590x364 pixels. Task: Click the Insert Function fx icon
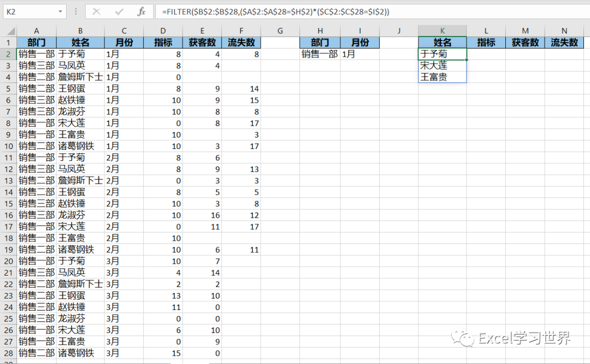(141, 11)
